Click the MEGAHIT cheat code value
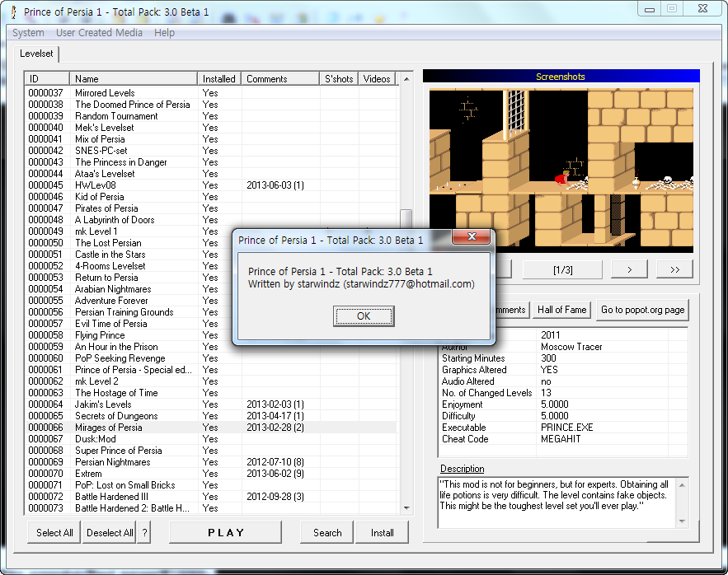The width and height of the screenshot is (728, 575). [561, 439]
